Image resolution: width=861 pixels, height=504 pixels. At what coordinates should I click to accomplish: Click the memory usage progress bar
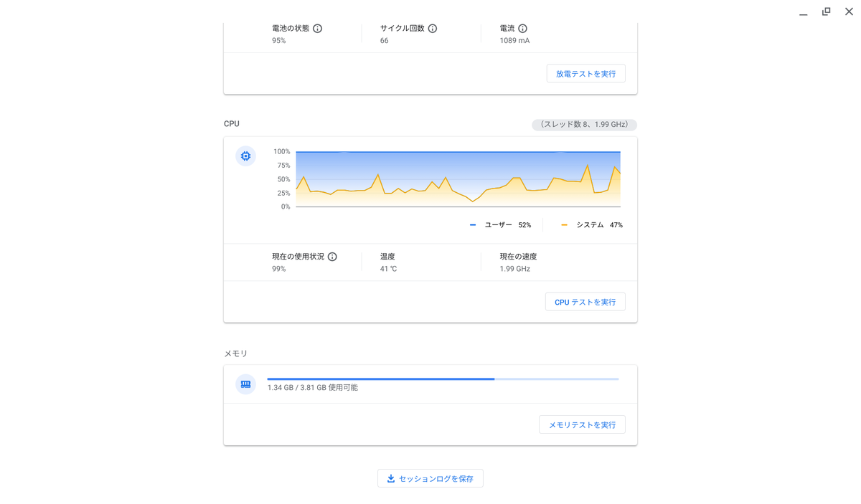tap(443, 379)
